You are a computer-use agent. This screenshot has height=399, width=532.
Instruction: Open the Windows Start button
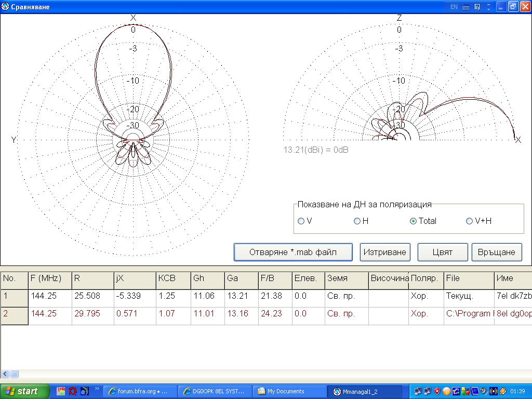pyautogui.click(x=25, y=391)
